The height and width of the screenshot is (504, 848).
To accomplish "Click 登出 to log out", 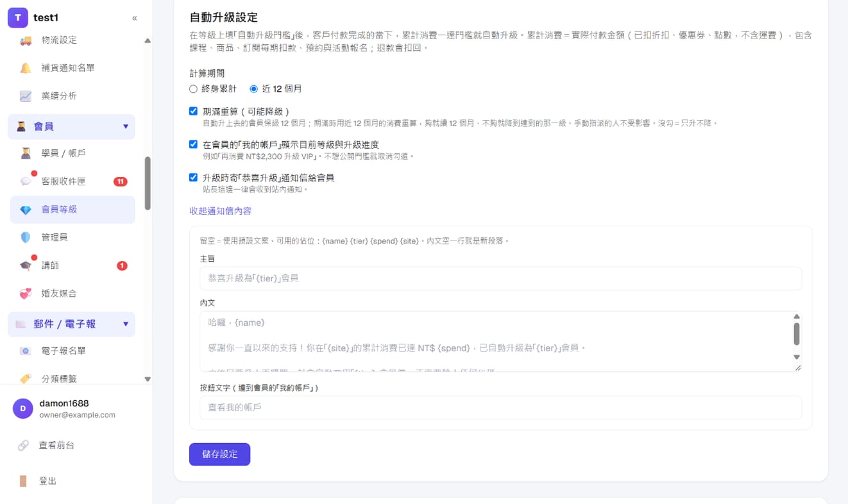I will (x=48, y=481).
